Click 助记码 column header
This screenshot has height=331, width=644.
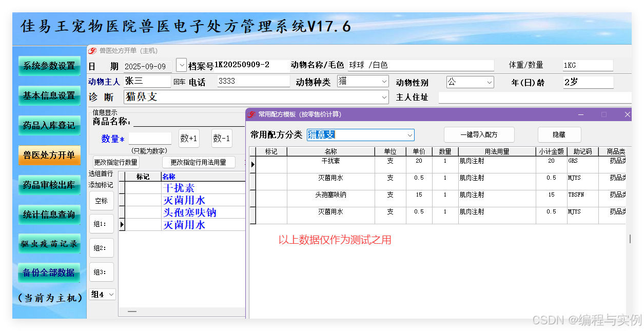tap(582, 151)
